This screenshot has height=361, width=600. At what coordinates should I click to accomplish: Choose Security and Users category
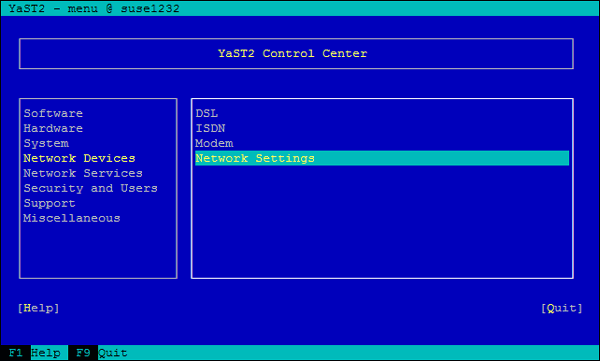pyautogui.click(x=90, y=188)
